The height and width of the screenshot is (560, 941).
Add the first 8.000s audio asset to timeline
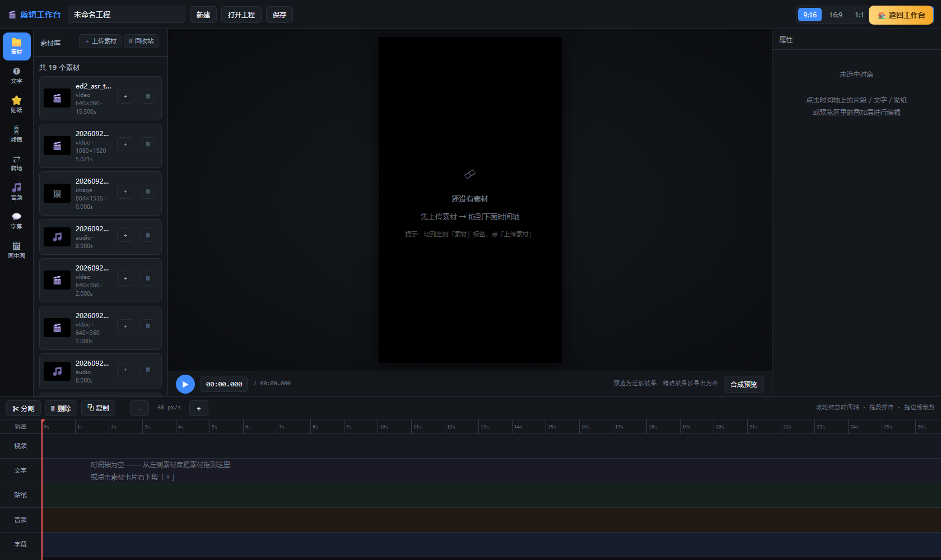coord(125,236)
